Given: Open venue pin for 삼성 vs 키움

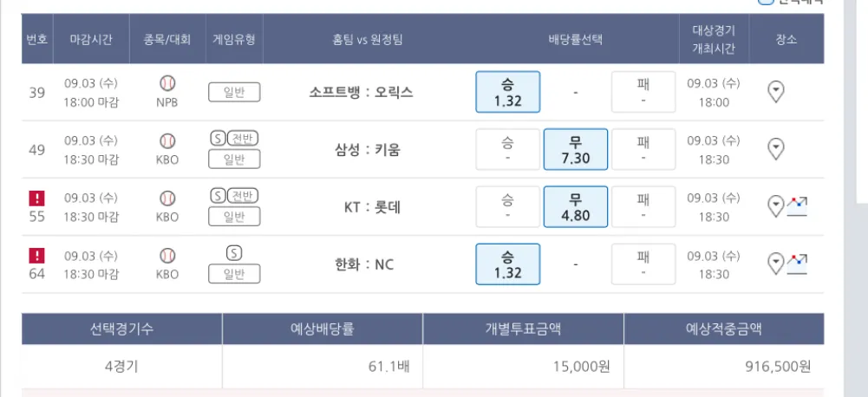Looking at the screenshot, I should [x=776, y=149].
